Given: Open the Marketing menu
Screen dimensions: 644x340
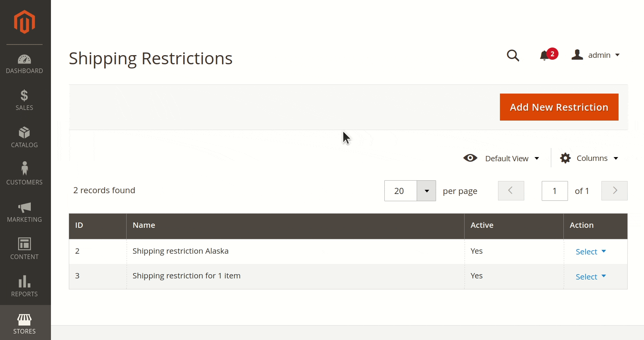Looking at the screenshot, I should (x=24, y=212).
